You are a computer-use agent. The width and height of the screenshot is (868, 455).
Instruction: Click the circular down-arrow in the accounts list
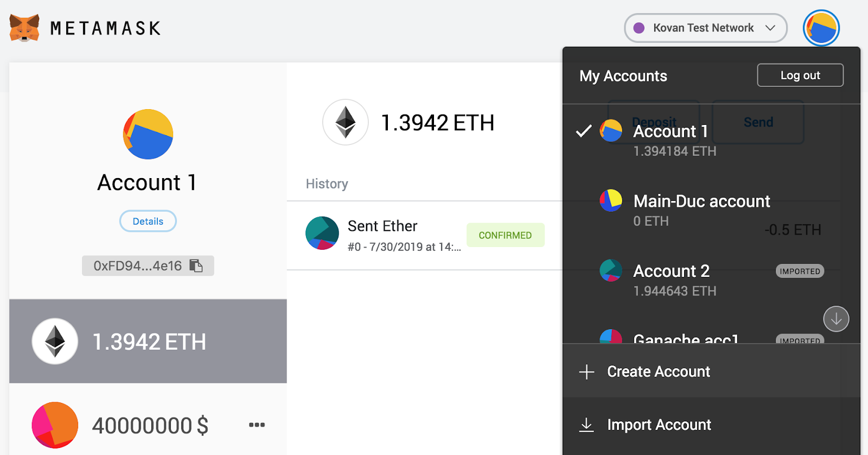tap(836, 319)
